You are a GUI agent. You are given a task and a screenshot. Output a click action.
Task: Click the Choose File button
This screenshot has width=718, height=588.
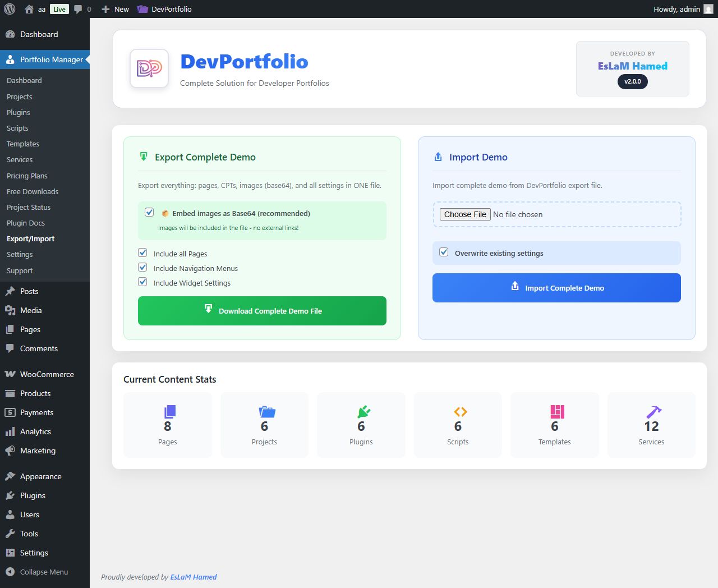[x=465, y=214]
